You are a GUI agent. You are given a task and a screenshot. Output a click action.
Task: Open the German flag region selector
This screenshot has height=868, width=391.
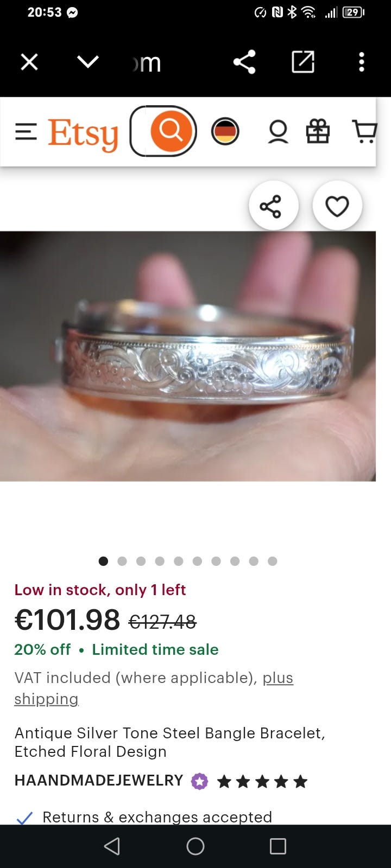[x=225, y=131]
